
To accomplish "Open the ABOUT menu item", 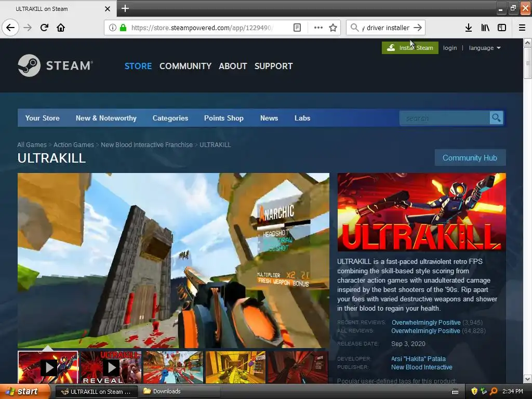I will [x=233, y=66].
